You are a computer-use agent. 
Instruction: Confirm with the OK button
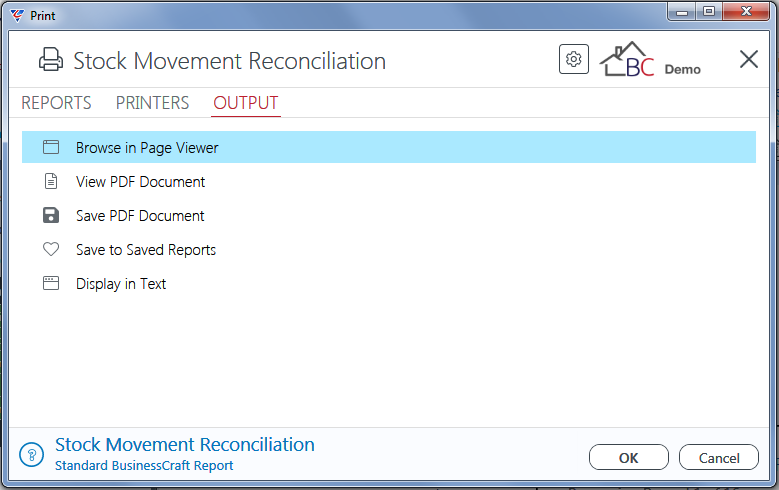pyautogui.click(x=629, y=457)
